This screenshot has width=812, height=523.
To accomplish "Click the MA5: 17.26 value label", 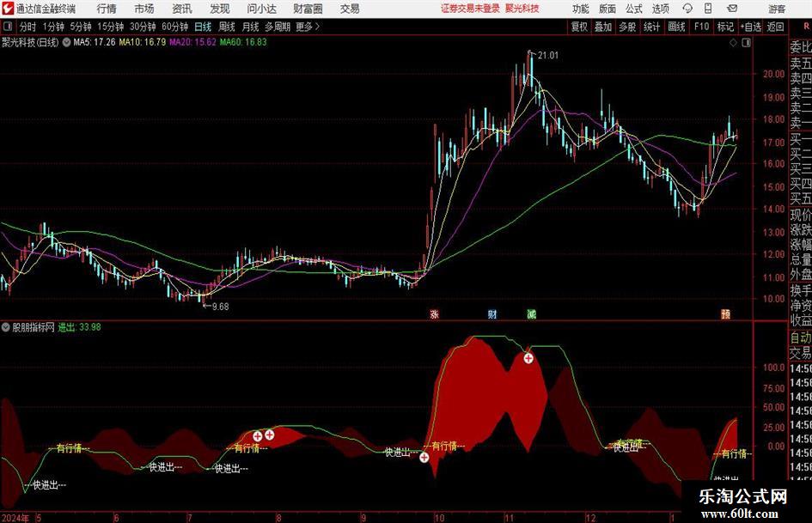I will tap(95, 42).
